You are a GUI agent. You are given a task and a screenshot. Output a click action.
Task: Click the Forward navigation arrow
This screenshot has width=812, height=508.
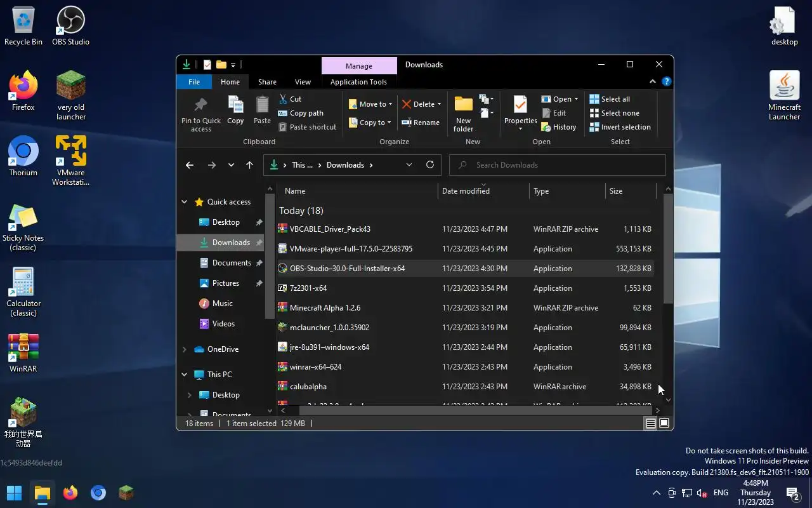pos(212,165)
